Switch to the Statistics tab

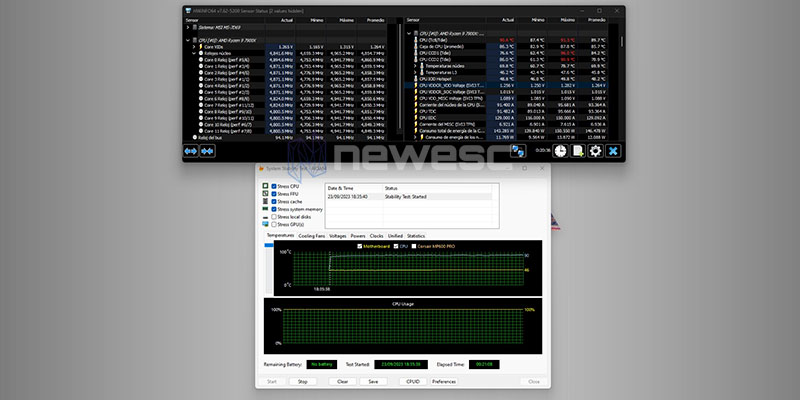(416, 236)
